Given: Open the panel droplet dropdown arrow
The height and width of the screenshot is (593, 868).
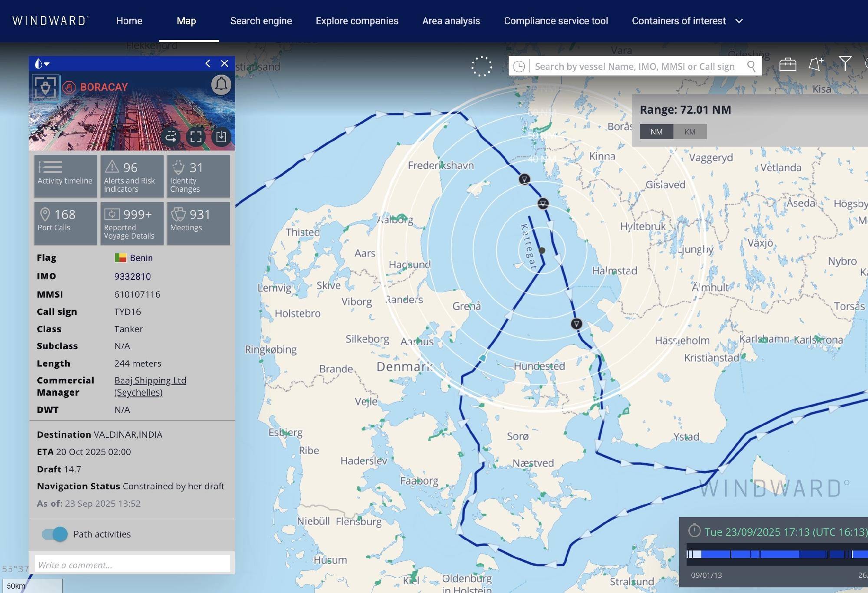Looking at the screenshot, I should (47, 64).
